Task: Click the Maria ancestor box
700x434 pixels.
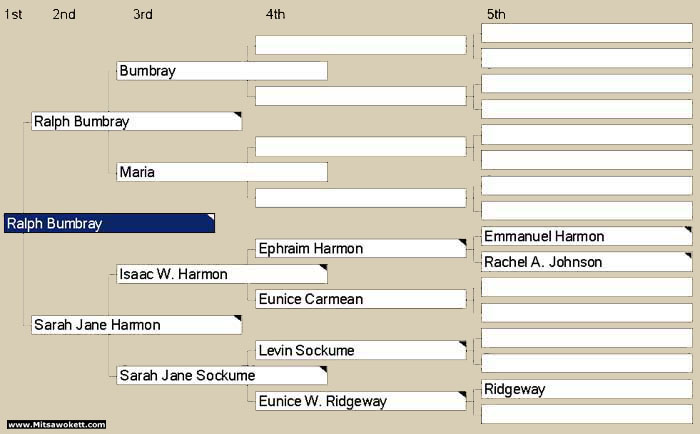Action: coord(222,172)
